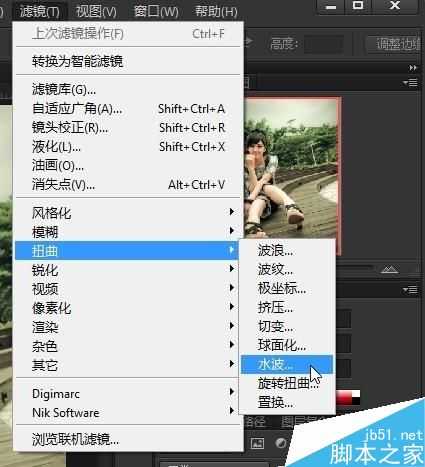Viewport: 425px width, 467px height.
Task: Choose 转换为智能滤镜 from the menu
Action: (128, 61)
